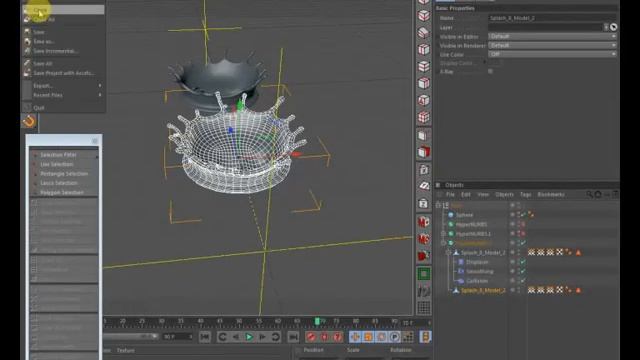Select Rectangle Selection tool

tap(64, 173)
